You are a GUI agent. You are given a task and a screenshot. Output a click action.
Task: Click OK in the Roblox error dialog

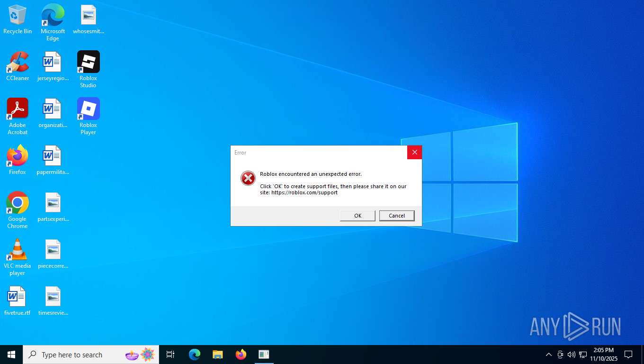[358, 216]
